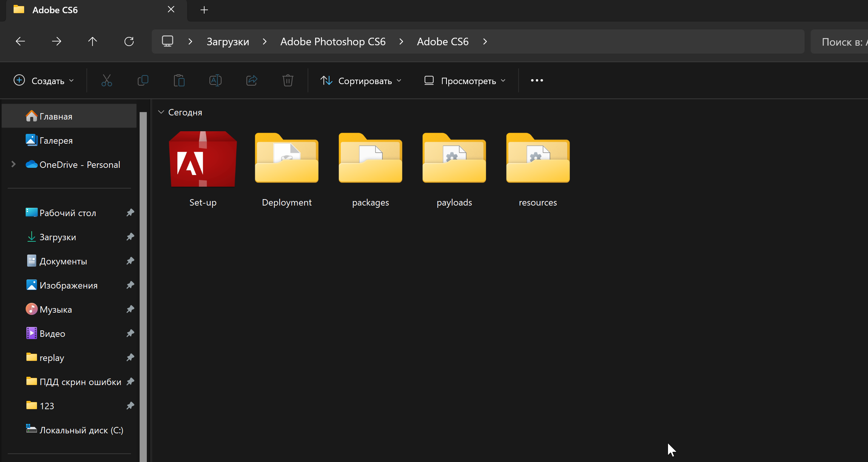
Task: Click the Copy icon in toolbar
Action: pos(143,80)
